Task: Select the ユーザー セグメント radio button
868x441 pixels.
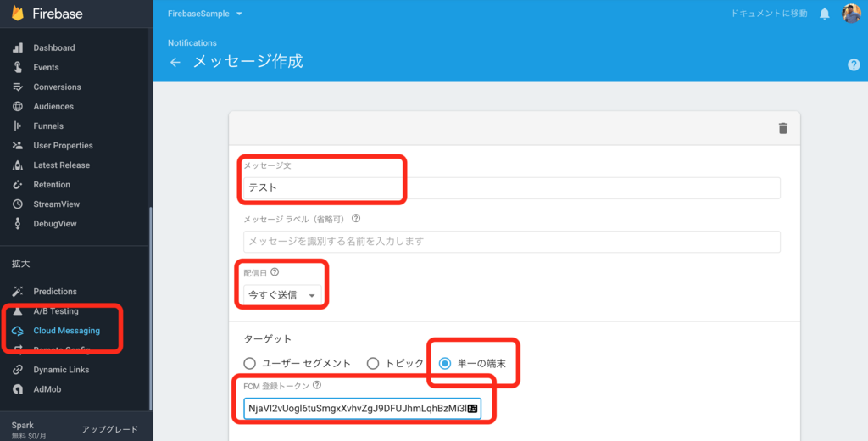Action: coord(250,364)
